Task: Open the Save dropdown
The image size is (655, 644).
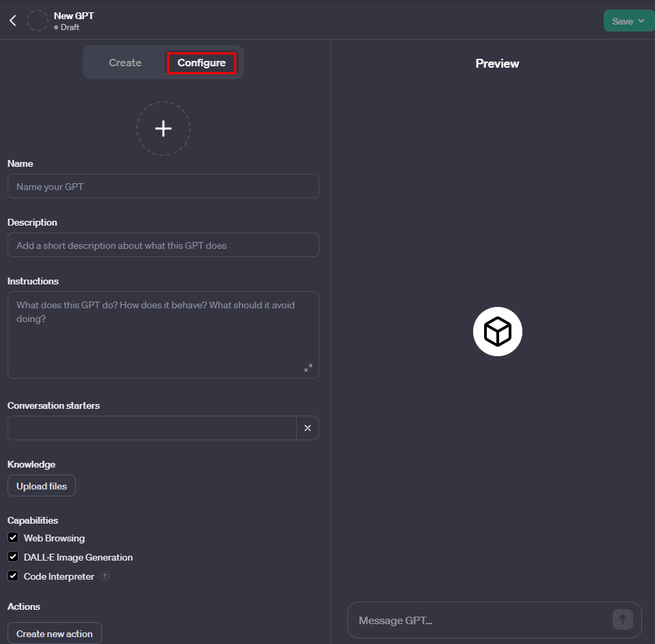Action: pos(629,21)
